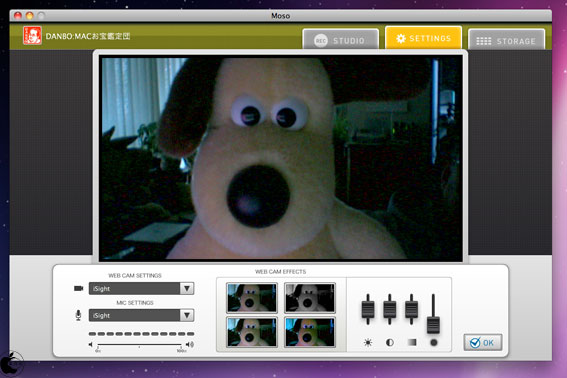Switch to the Studio tab
The height and width of the screenshot is (378, 567).
tap(341, 39)
